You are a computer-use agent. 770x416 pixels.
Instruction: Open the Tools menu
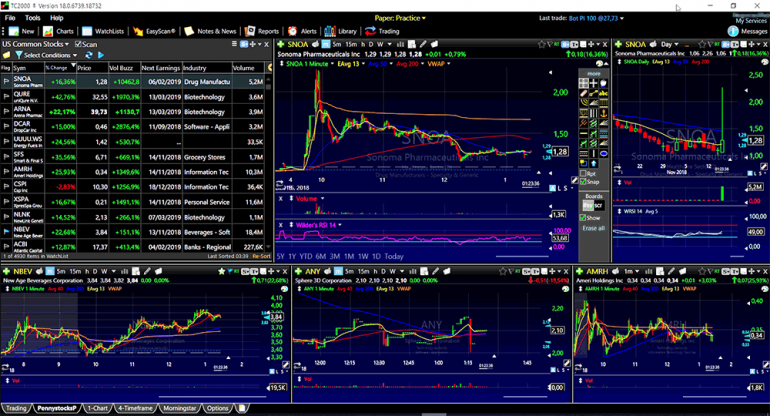click(32, 18)
